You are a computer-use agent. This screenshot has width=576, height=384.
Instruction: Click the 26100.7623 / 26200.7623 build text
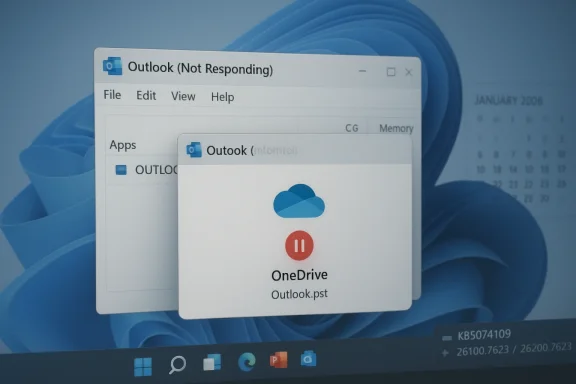pos(514,349)
